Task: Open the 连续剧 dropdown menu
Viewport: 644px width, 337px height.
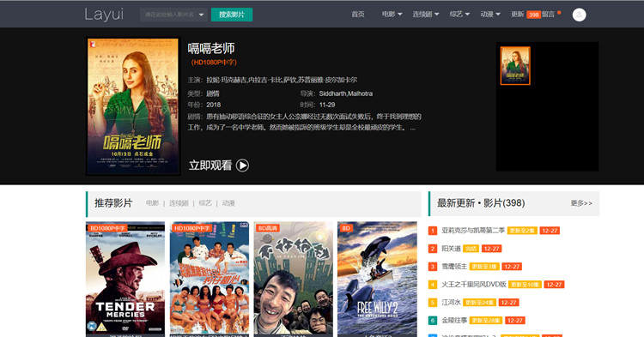Action: (426, 15)
